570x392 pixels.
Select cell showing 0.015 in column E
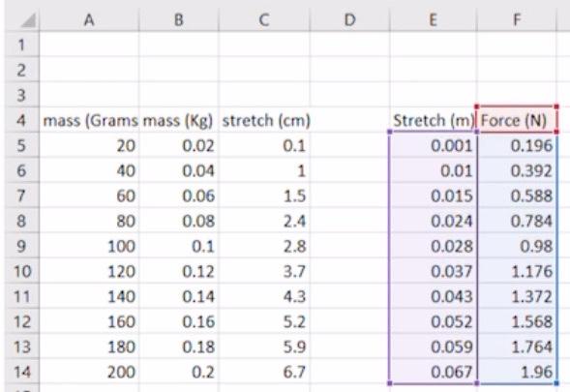pos(433,196)
